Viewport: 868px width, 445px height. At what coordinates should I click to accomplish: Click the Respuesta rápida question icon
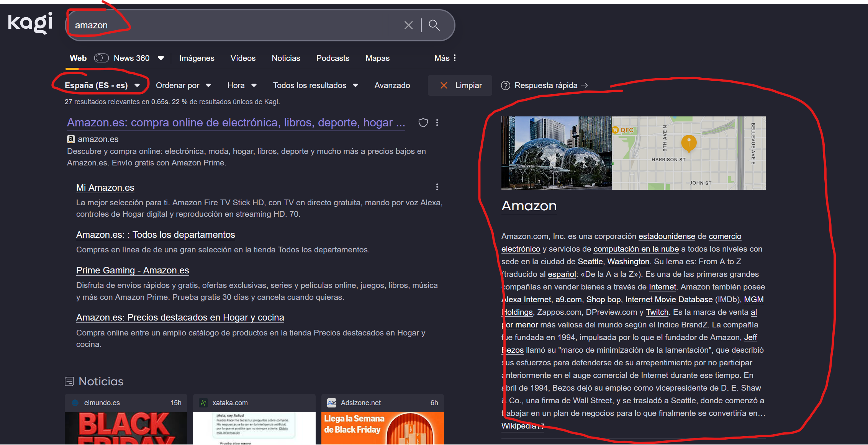pos(506,85)
